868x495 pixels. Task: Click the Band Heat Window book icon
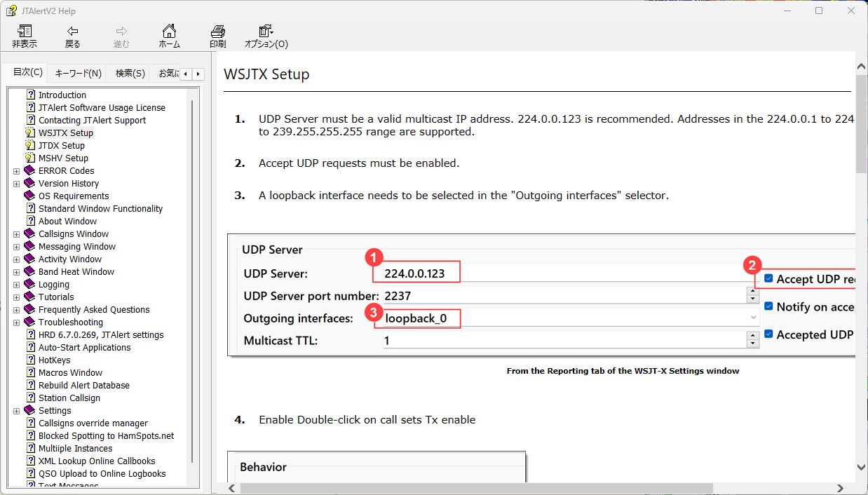(29, 271)
